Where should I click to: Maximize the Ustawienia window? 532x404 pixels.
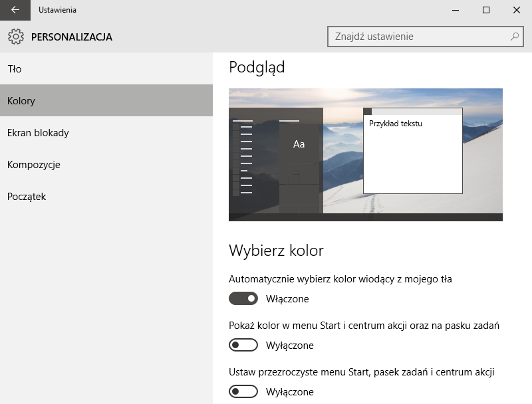click(486, 10)
